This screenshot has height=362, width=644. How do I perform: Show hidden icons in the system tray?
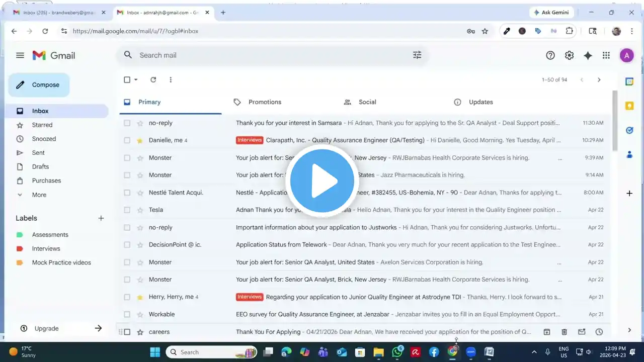(534, 352)
